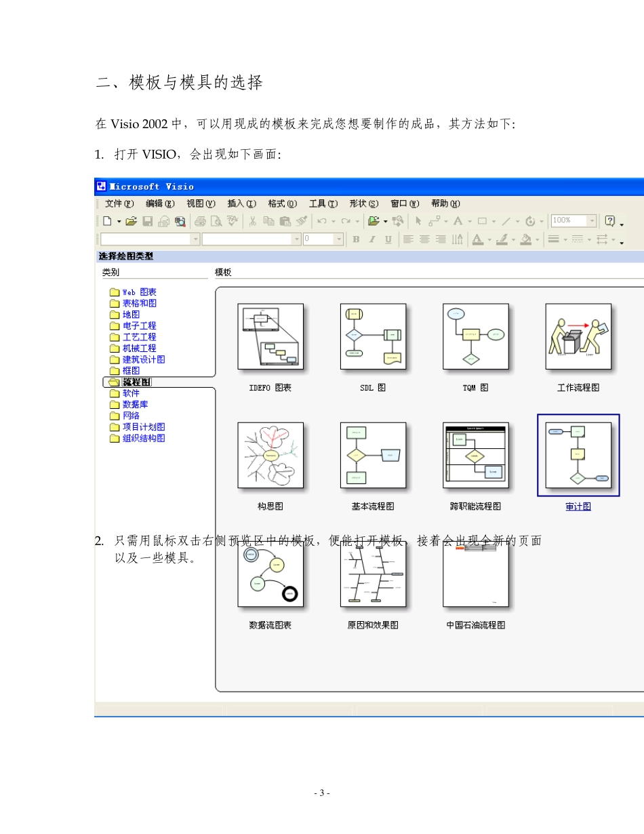Click the Line Color pen swatch

point(502,239)
